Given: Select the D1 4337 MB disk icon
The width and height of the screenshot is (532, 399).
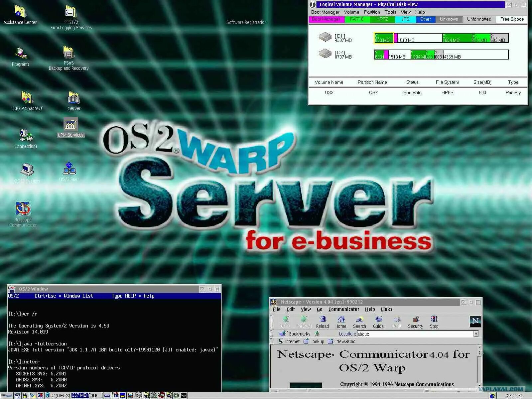Looking at the screenshot, I should coord(325,37).
